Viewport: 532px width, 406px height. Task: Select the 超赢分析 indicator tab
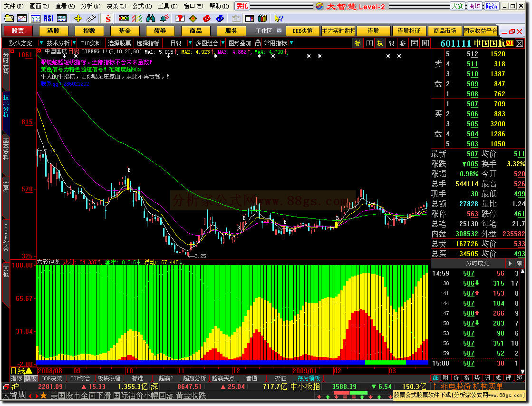[x=194, y=378]
